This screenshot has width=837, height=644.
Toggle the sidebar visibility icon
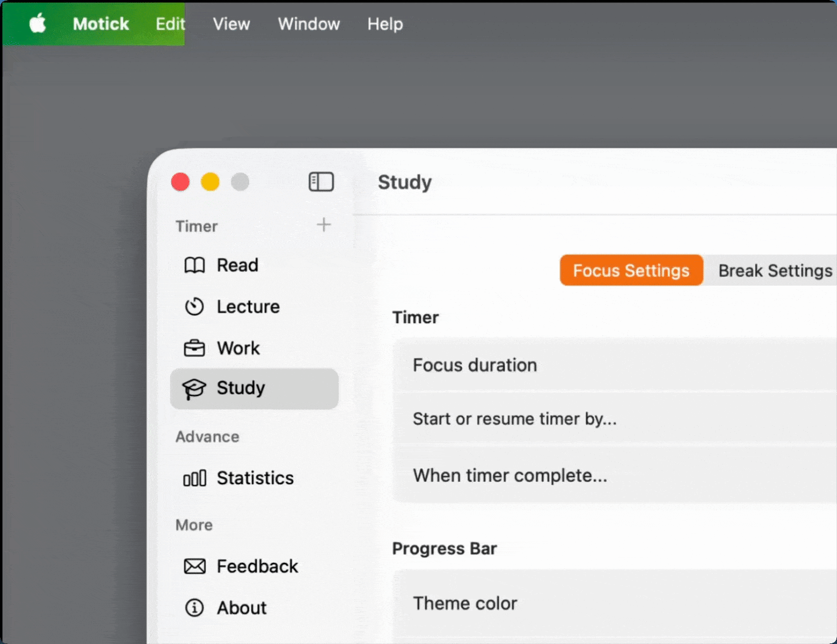click(x=321, y=182)
